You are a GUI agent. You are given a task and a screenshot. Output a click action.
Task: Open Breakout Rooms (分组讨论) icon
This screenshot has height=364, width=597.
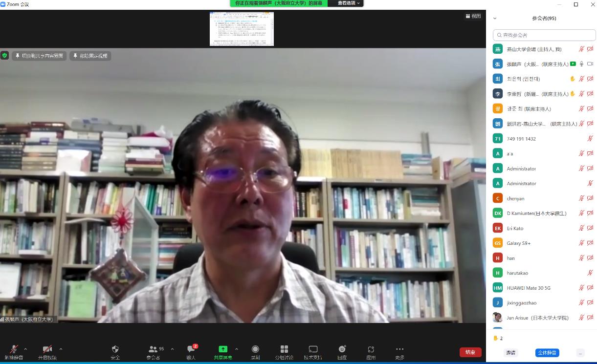[x=284, y=349]
